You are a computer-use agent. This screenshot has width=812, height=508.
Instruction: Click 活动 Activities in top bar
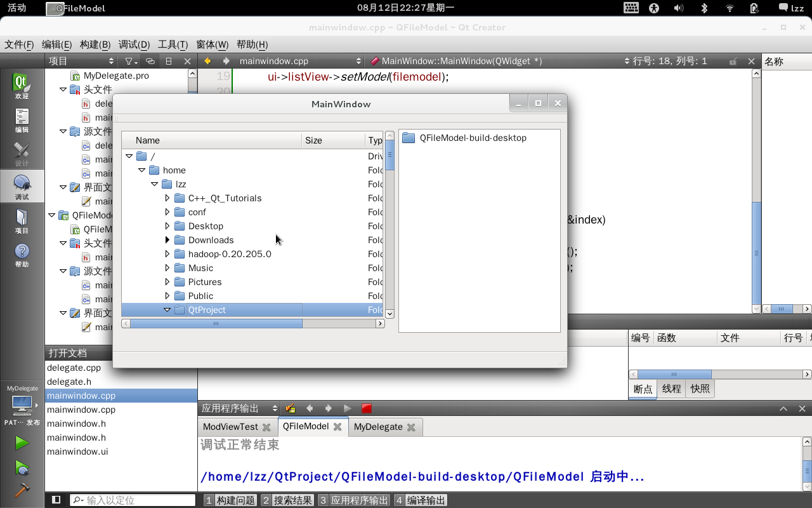click(x=17, y=8)
